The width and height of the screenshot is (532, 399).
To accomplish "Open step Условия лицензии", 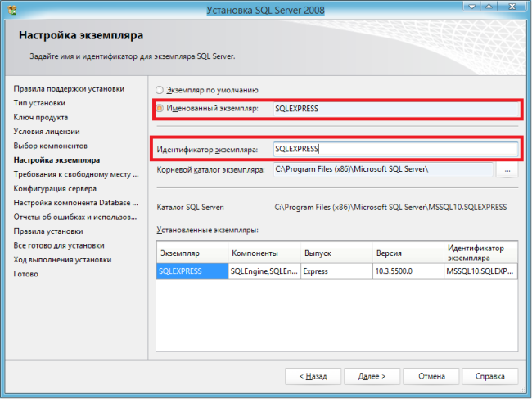I will 47,132.
